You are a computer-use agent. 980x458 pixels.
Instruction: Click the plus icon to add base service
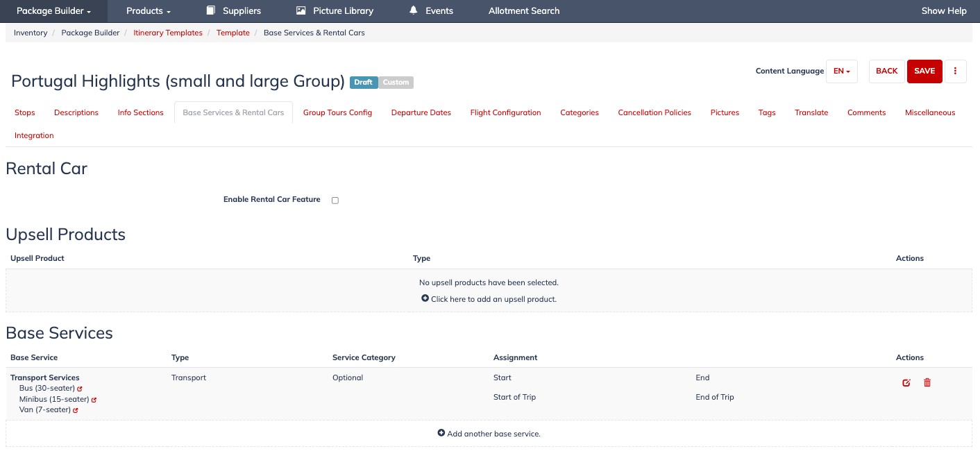[441, 433]
